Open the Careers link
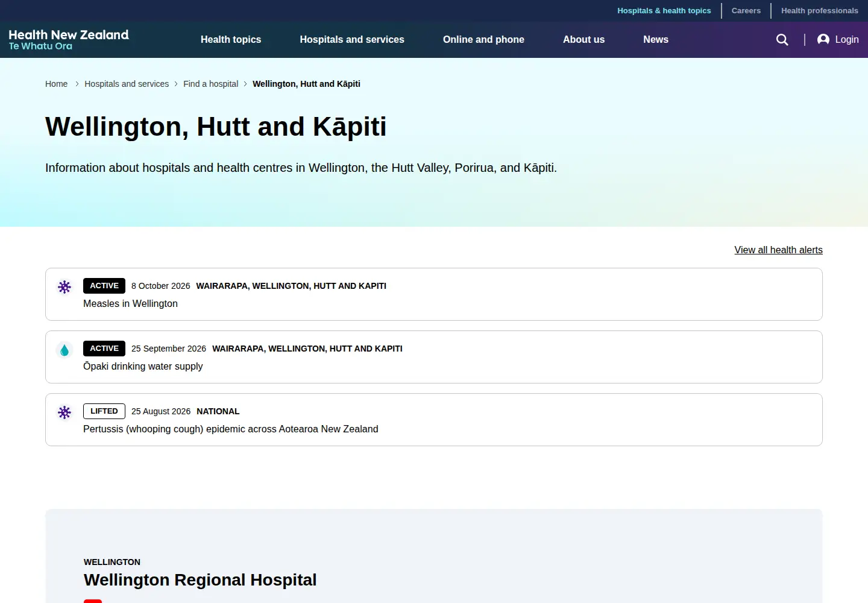 click(746, 11)
